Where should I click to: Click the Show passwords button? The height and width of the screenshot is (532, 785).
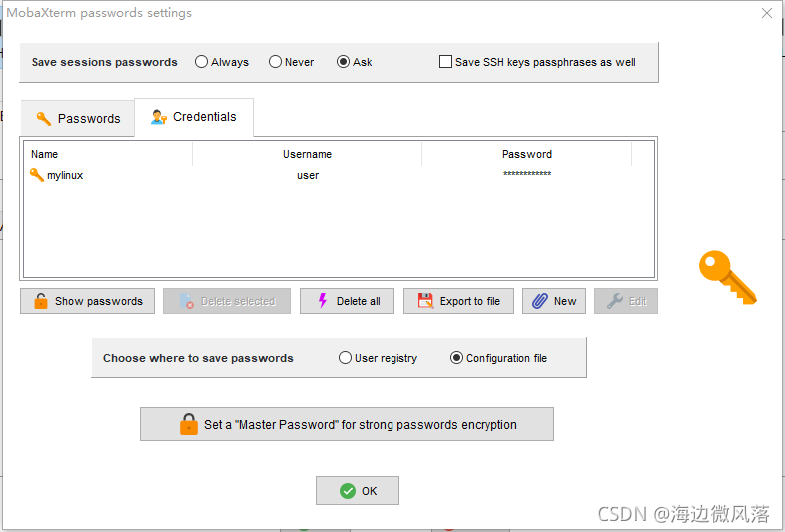coord(87,301)
